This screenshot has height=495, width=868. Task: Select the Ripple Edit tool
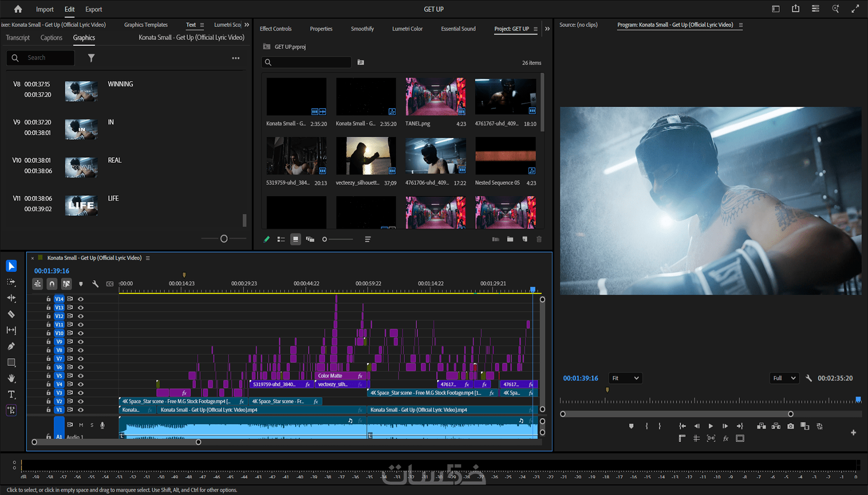11,298
